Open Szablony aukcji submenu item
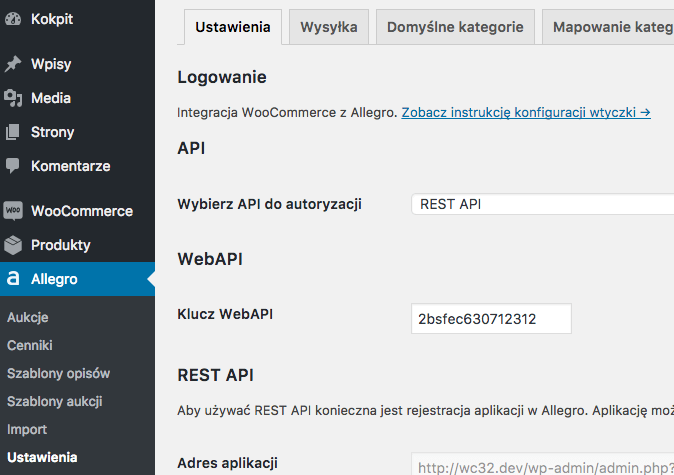The image size is (674, 475). 55,401
